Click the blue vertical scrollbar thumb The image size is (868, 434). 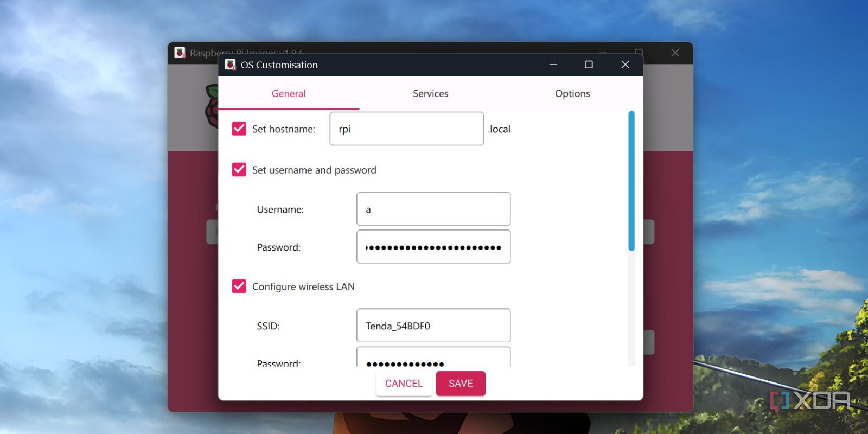631,181
